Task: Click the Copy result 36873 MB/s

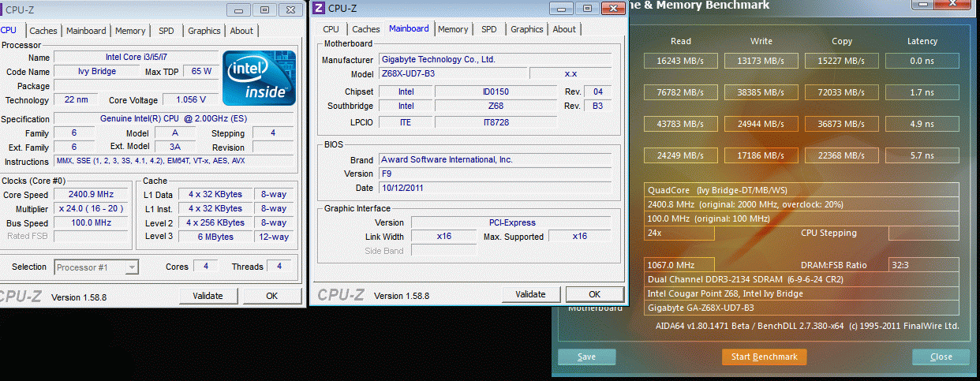Action: pos(842,125)
